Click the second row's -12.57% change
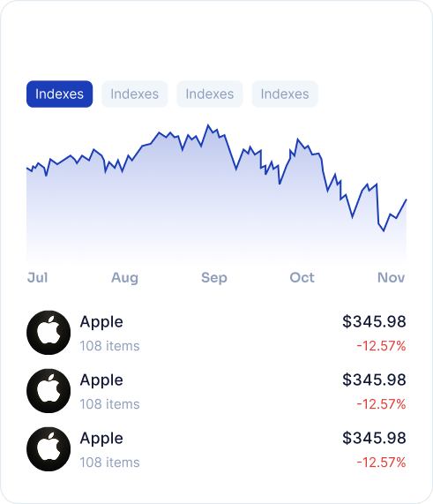 point(381,404)
